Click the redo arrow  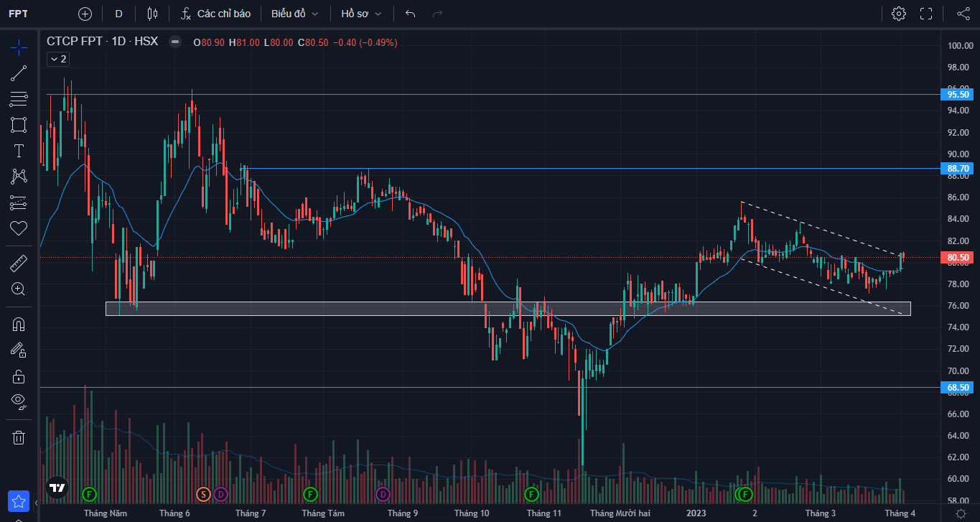(437, 14)
